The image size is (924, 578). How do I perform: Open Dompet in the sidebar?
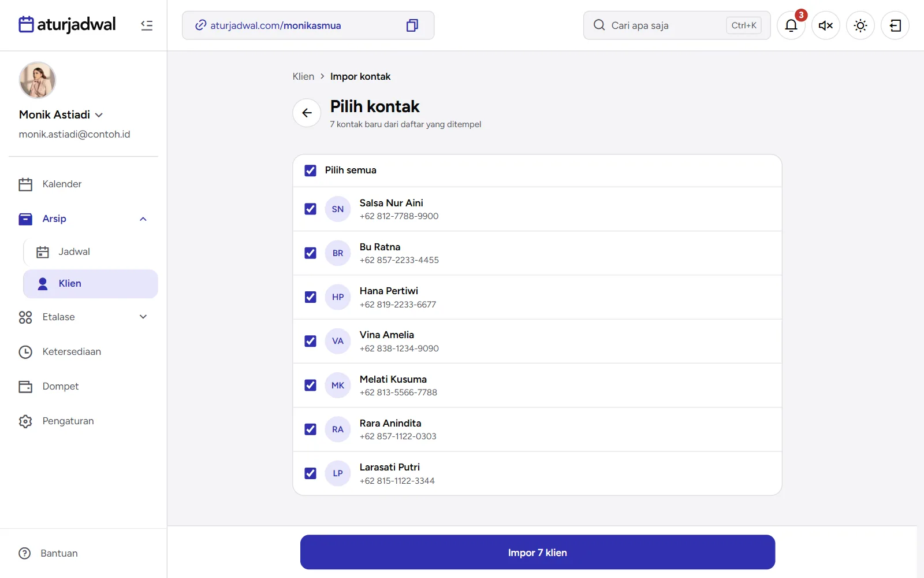(84, 387)
